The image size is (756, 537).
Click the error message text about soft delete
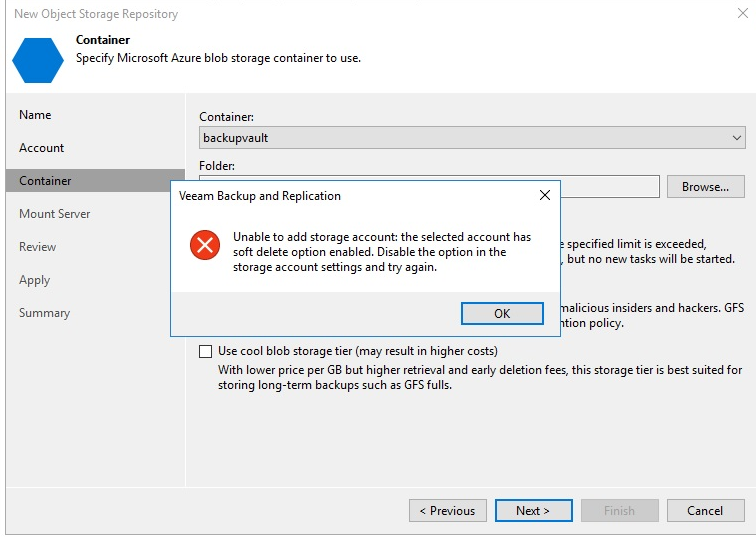(x=382, y=252)
